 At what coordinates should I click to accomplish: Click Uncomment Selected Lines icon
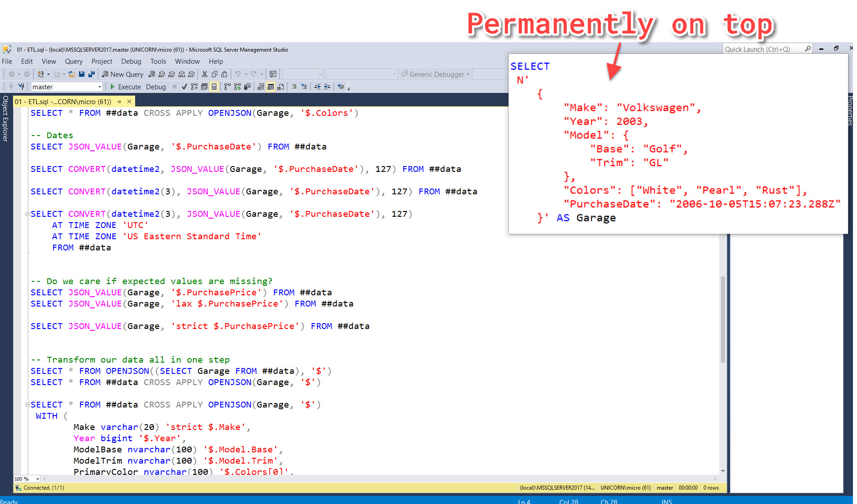pos(304,87)
